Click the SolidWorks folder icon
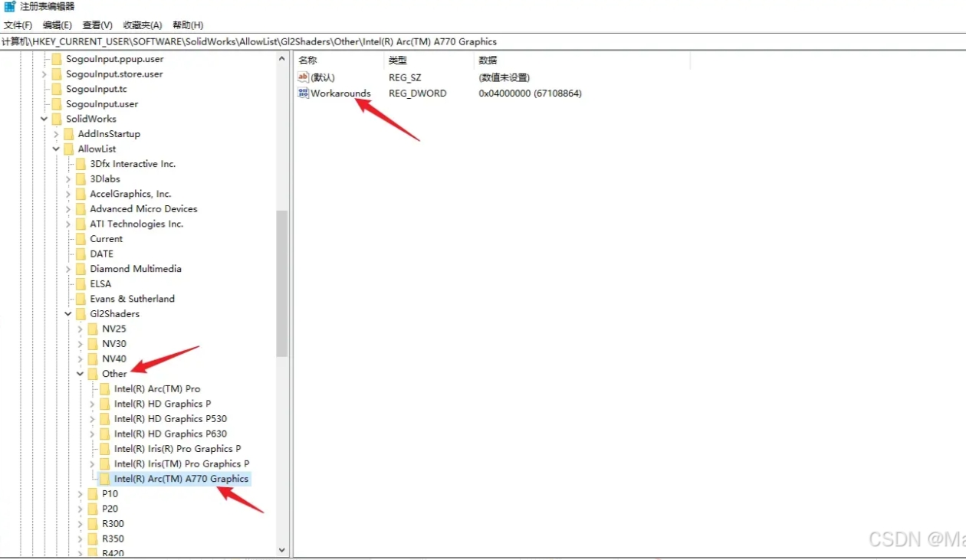 [x=57, y=119]
